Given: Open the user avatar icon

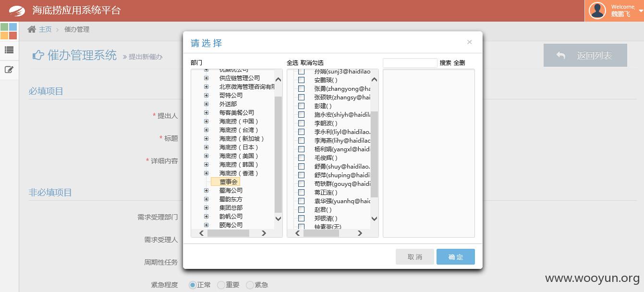Looking at the screenshot, I should click(x=597, y=11).
